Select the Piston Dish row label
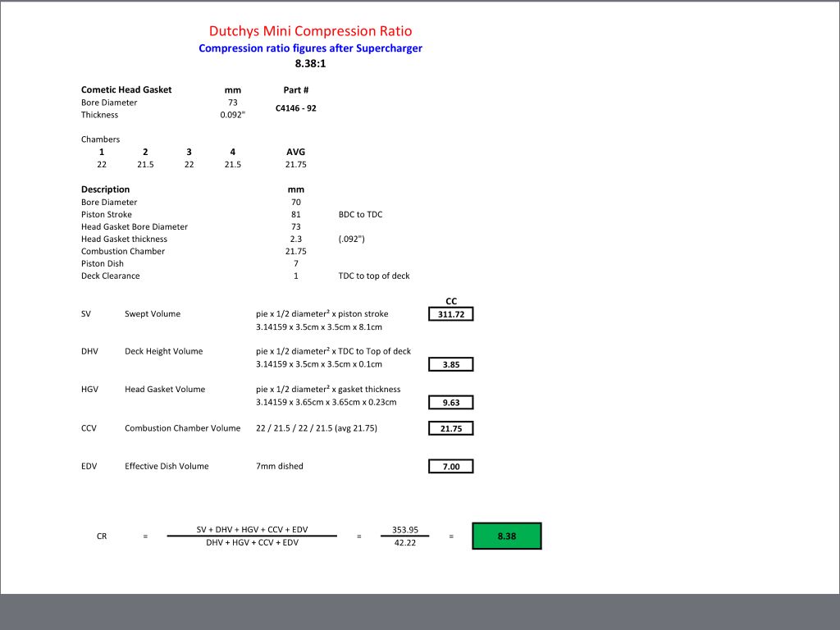Screen dimensions: 840x630 103,263
